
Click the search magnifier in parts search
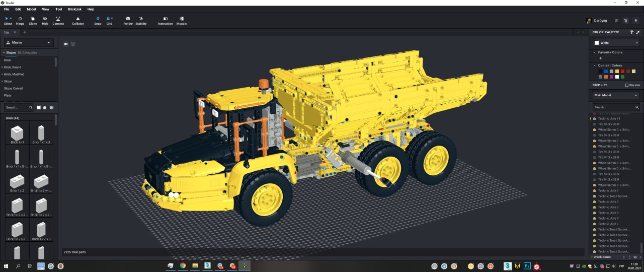[x=31, y=107]
